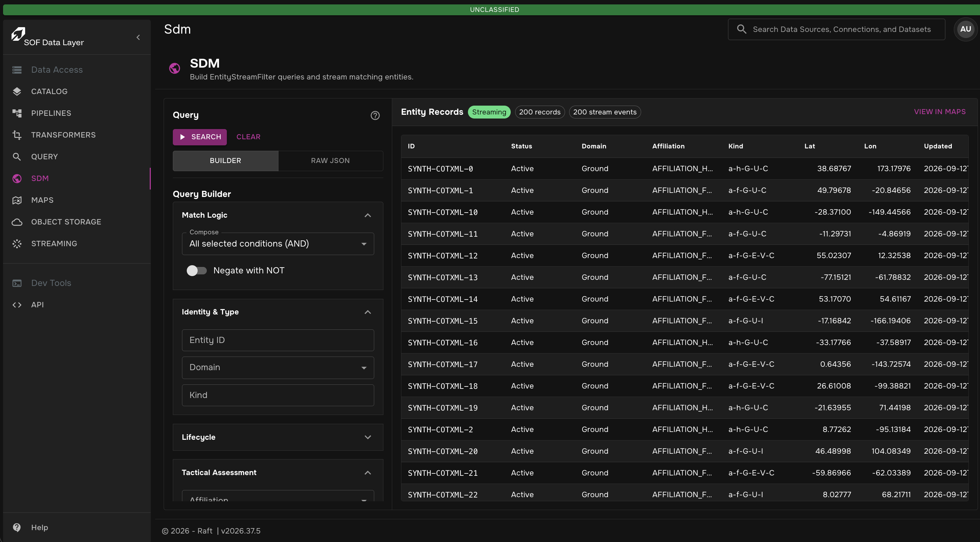Show query help via question mark icon
Image resolution: width=980 pixels, height=542 pixels.
(x=375, y=115)
